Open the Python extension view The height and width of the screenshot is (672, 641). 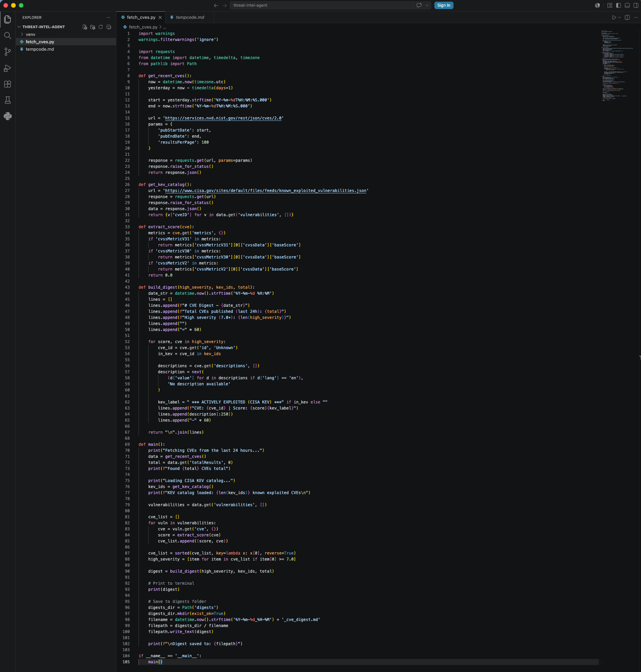click(7, 116)
